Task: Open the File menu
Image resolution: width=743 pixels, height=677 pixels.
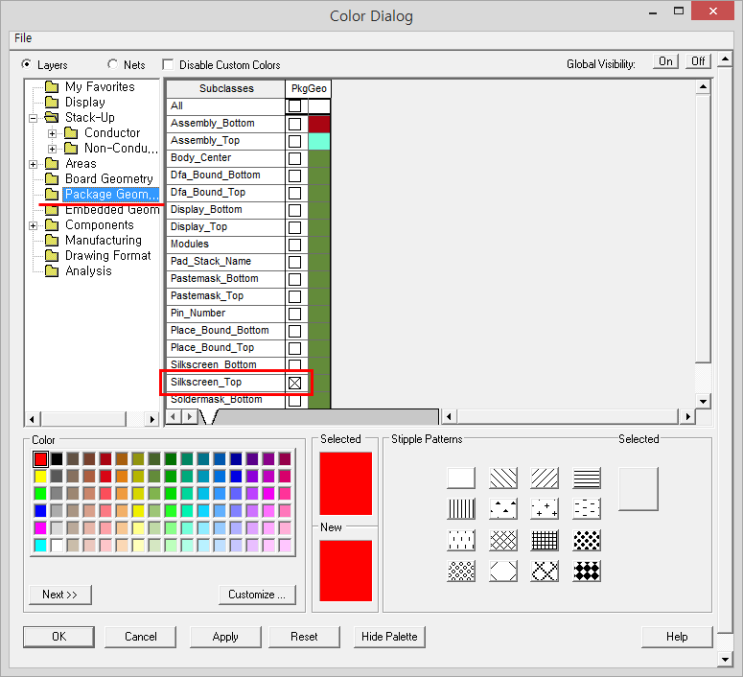Action: (23, 38)
